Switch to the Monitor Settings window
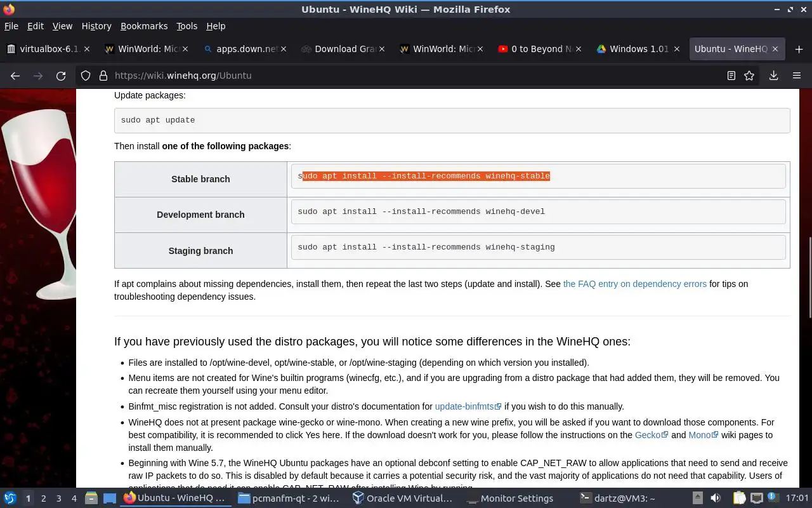 point(517,498)
